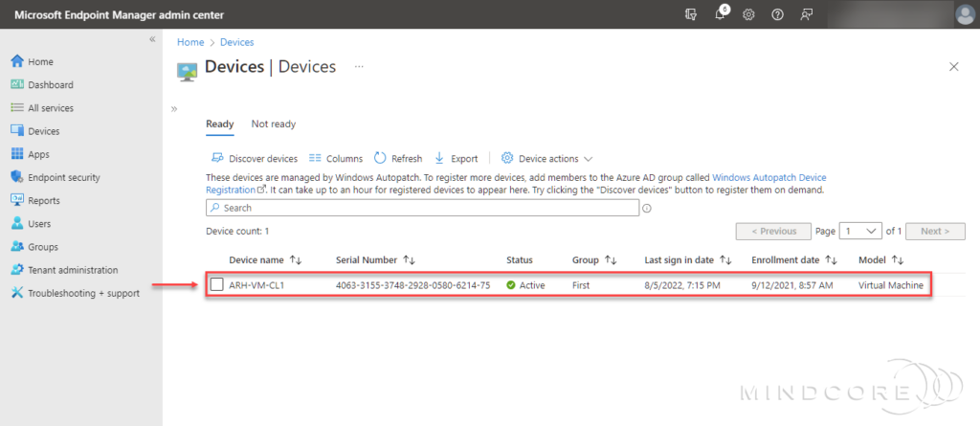
Task: Open the Cloud Shell directory icon in header
Action: [x=691, y=14]
